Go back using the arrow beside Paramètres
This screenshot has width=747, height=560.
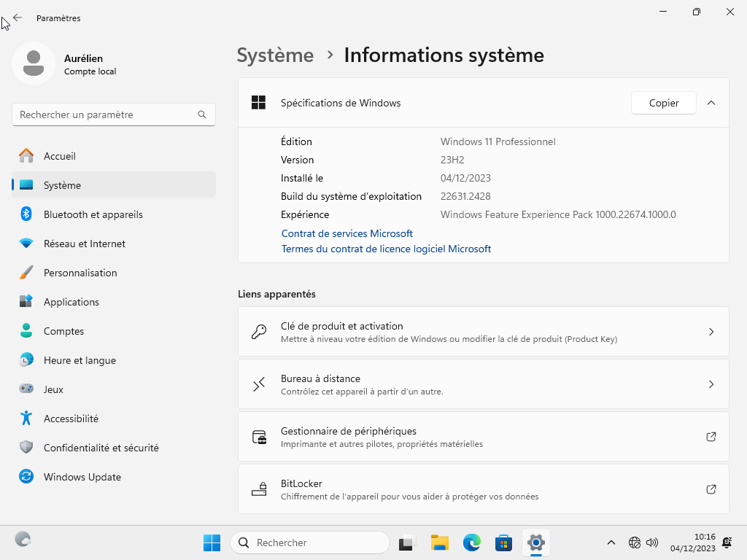pyautogui.click(x=18, y=17)
